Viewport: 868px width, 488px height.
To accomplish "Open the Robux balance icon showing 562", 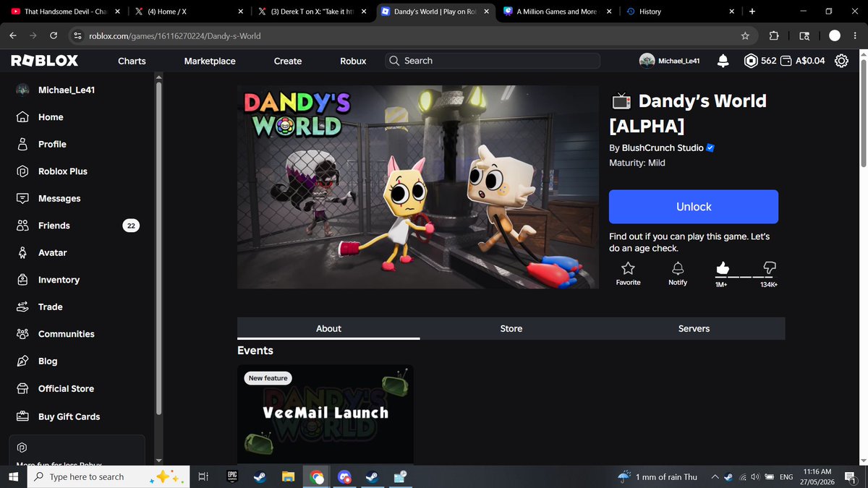I will (x=751, y=61).
